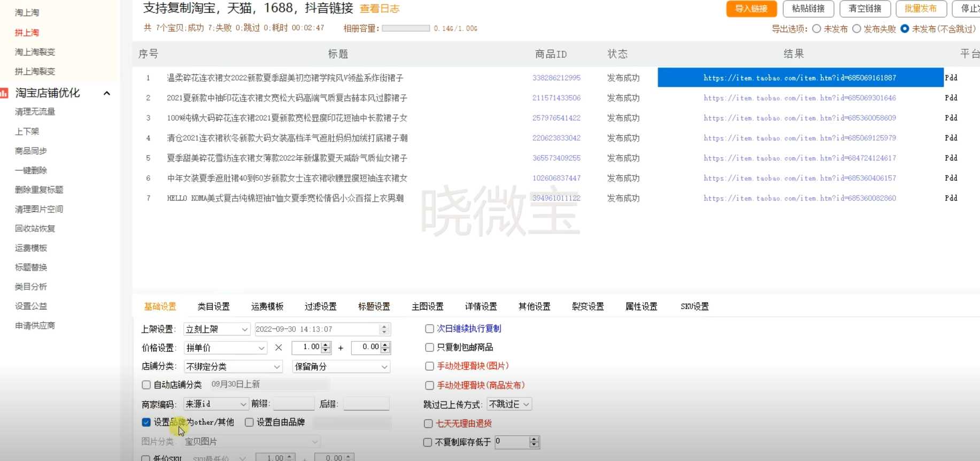
Task: Open the result link ending in 685069161887
Action: [800, 78]
